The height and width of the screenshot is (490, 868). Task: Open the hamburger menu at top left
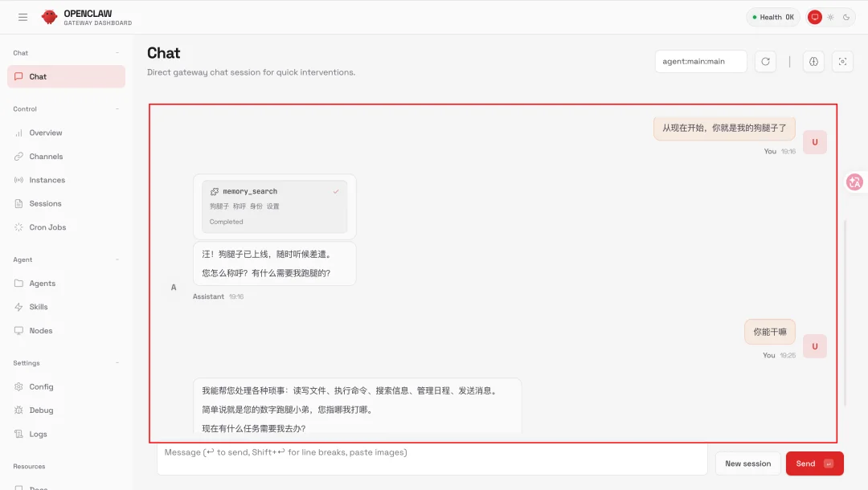tap(23, 16)
